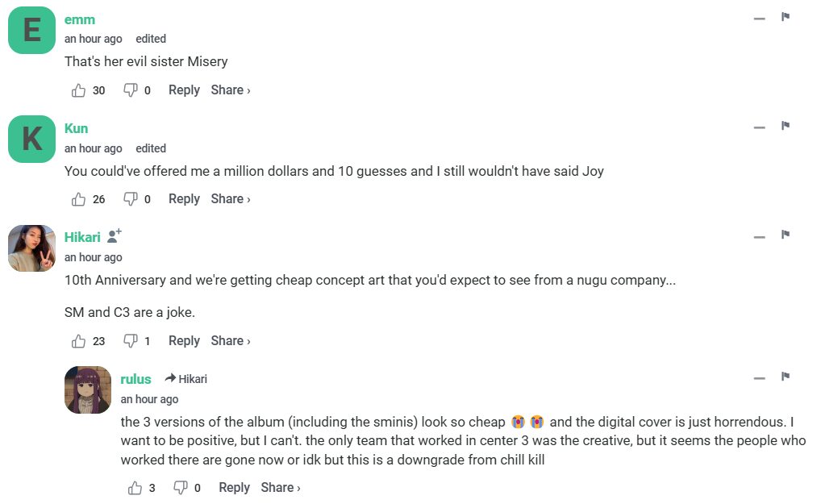Image resolution: width=821 pixels, height=504 pixels.
Task: Upvote Hikari's 10th Anniversary comment
Action: [79, 341]
